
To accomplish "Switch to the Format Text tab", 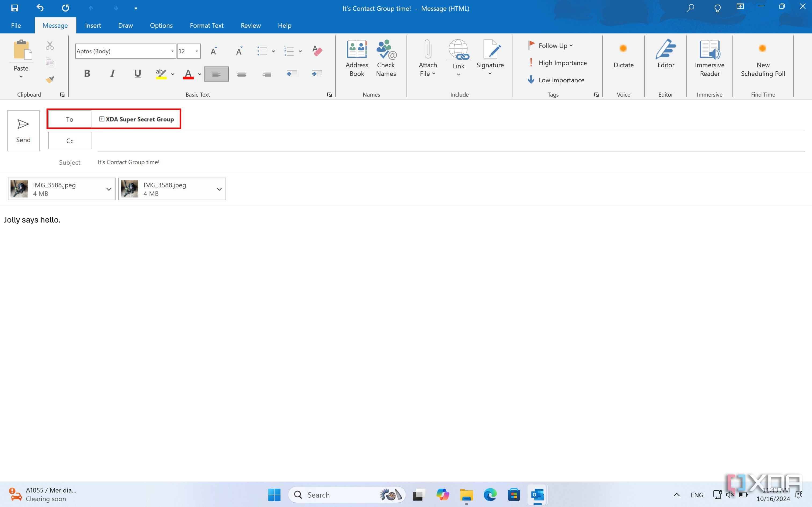I will (206, 25).
